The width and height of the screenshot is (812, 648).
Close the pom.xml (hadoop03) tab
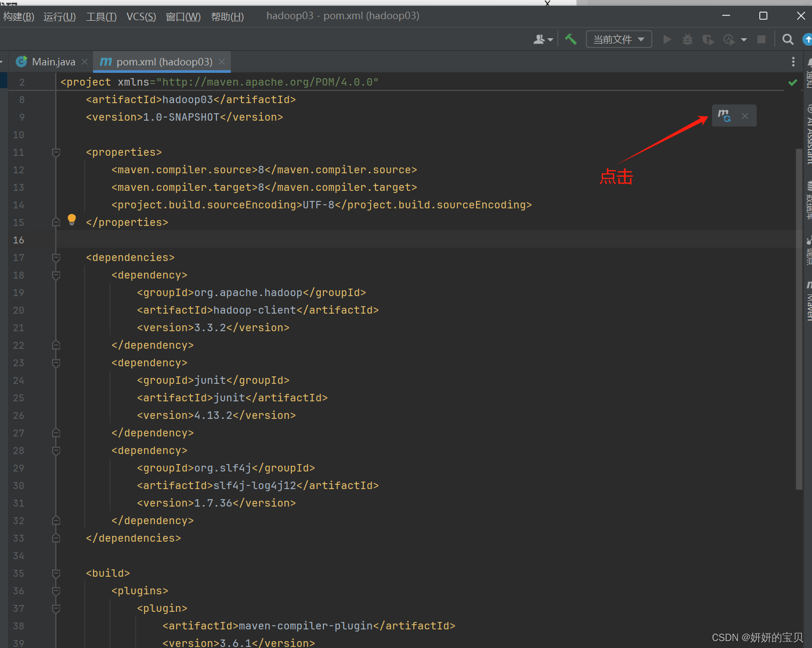pos(222,62)
